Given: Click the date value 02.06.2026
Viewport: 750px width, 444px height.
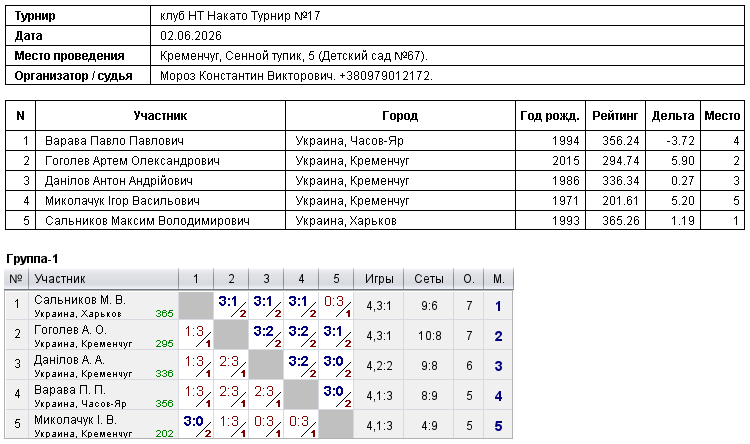Looking at the screenshot, I should (191, 36).
